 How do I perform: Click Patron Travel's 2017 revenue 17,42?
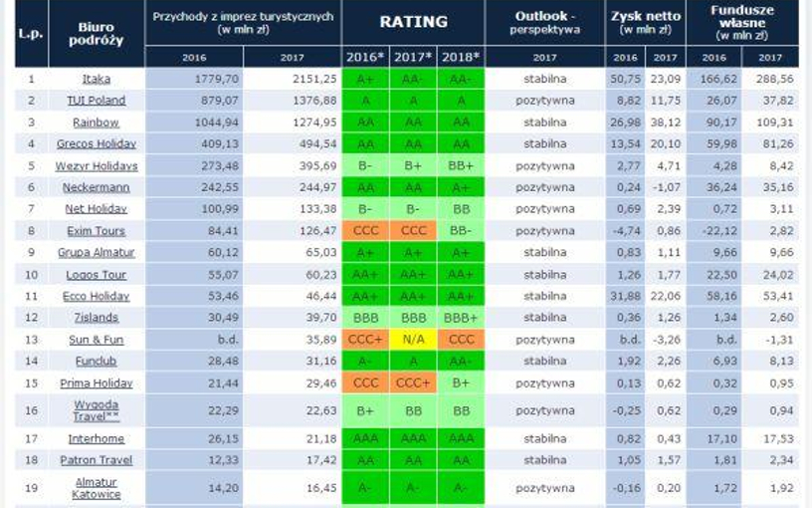coord(321,460)
